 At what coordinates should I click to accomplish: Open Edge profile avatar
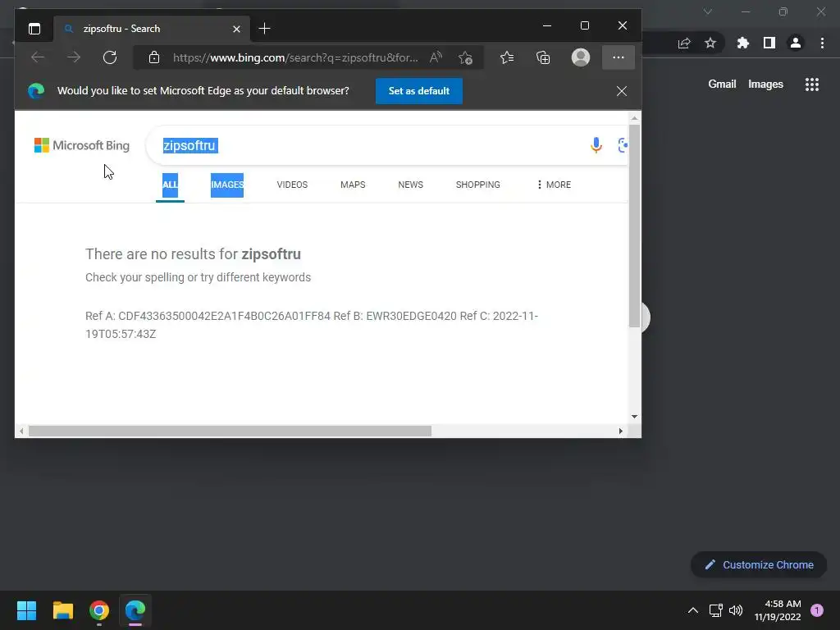581,57
